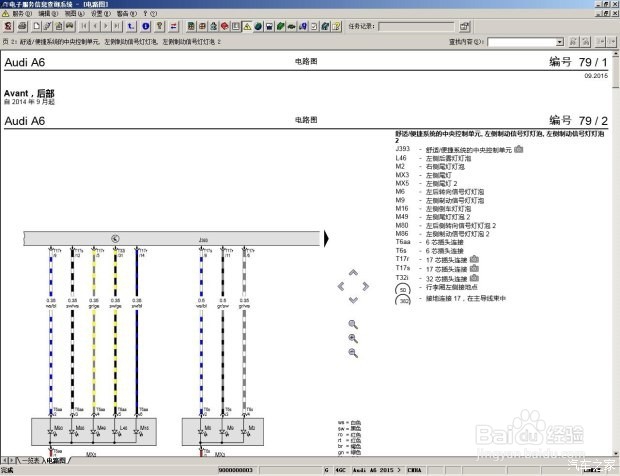Click the highlighted yellow warning triangle toolbar icon
Image resolution: width=620 pixels, height=476 pixels.
[x=247, y=26]
